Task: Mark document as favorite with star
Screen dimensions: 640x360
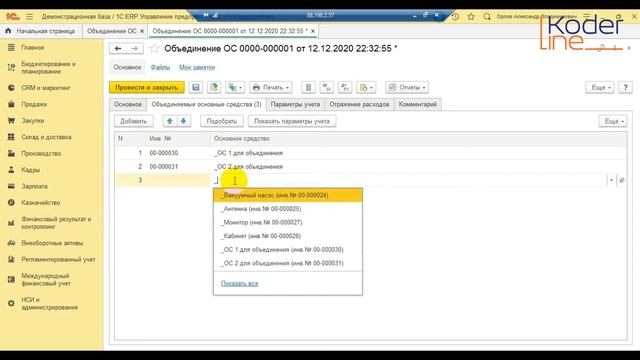Action: 154,49
